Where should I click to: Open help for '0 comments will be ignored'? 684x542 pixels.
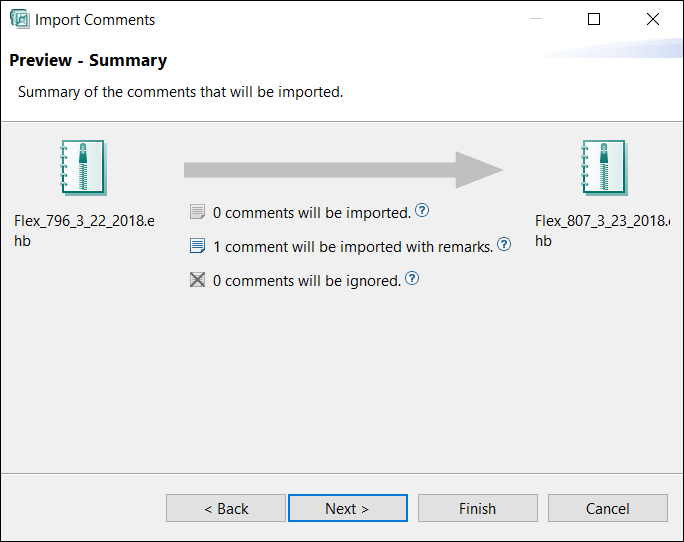pos(412,279)
